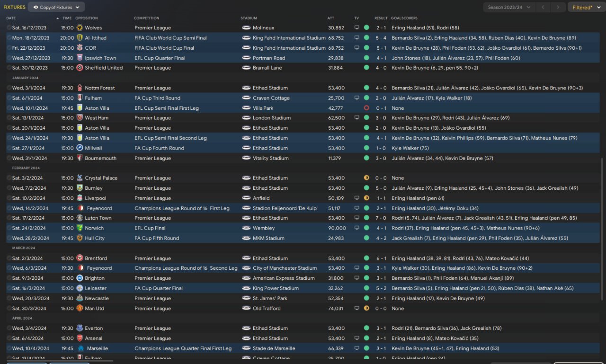Click the Hull City club badge
Image resolution: width=606 pixels, height=364 pixels.
click(80, 238)
